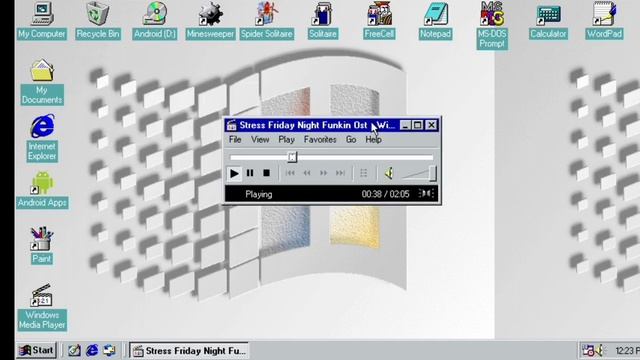Image resolution: width=640 pixels, height=360 pixels.
Task: Open the Start menu
Action: 36,350
